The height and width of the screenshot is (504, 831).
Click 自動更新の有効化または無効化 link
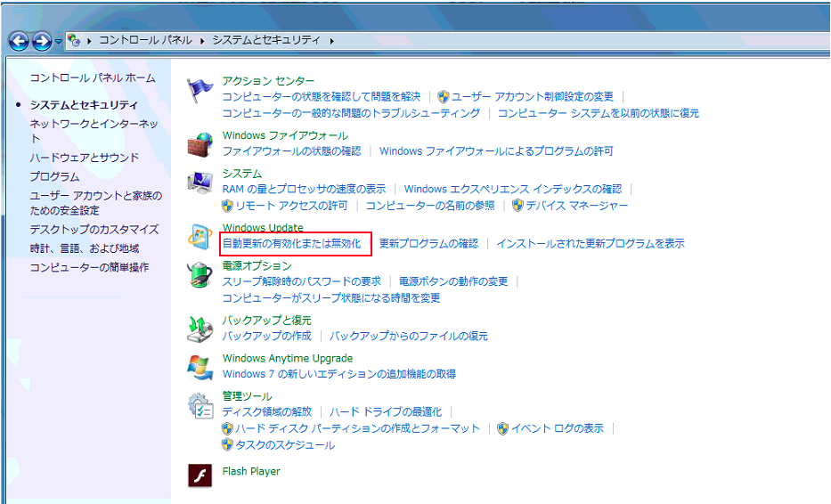pyautogui.click(x=291, y=244)
